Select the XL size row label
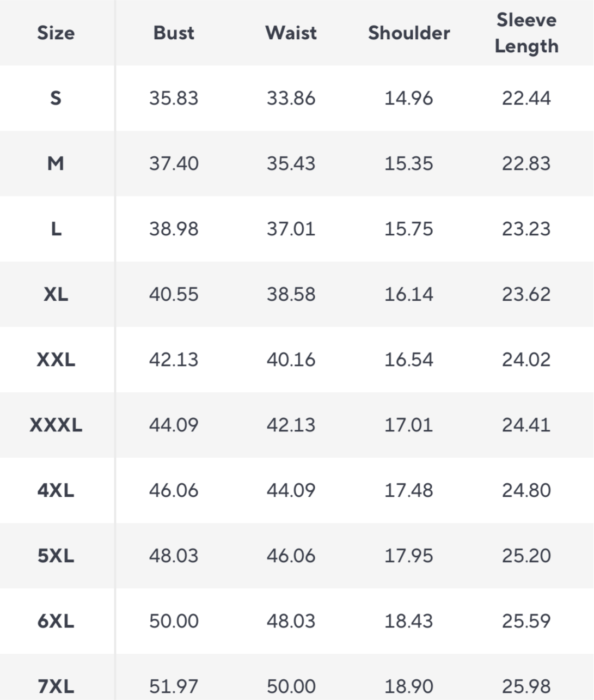 click(56, 294)
